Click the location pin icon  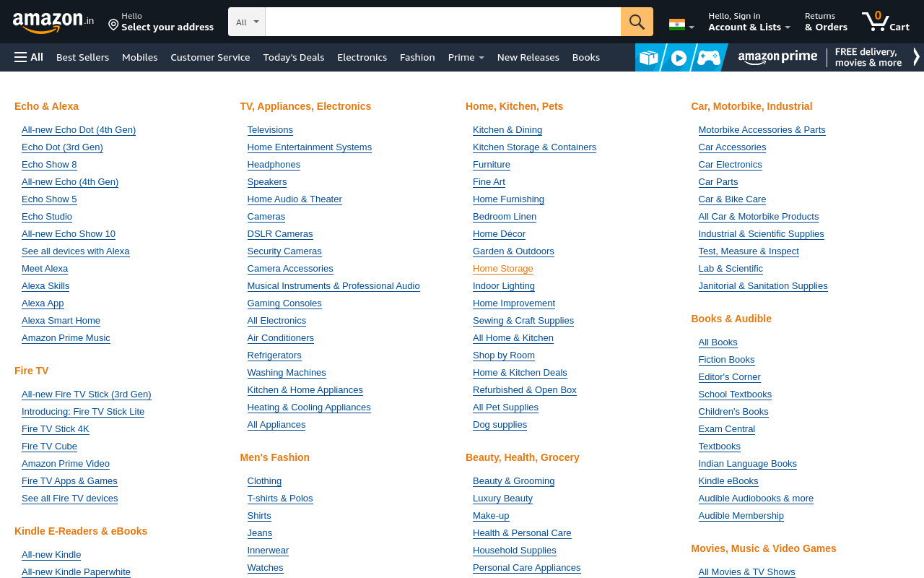113,25
